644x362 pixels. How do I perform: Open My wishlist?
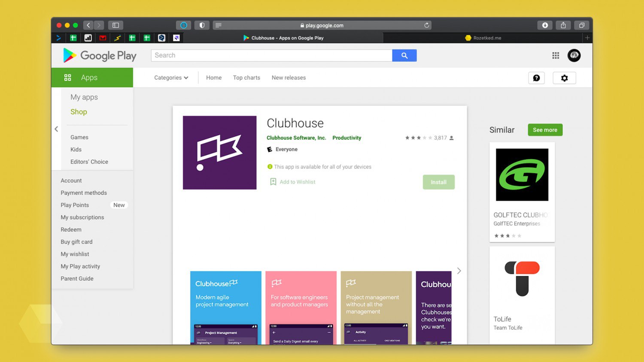point(75,254)
